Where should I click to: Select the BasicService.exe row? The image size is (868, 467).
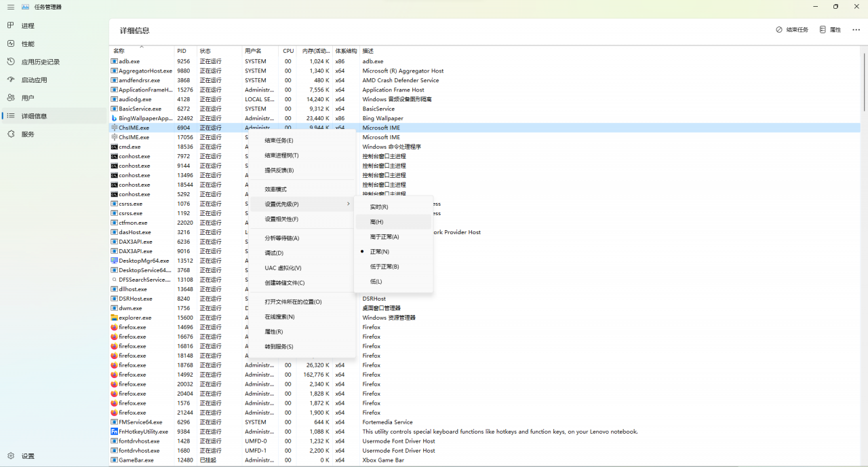pyautogui.click(x=485, y=109)
